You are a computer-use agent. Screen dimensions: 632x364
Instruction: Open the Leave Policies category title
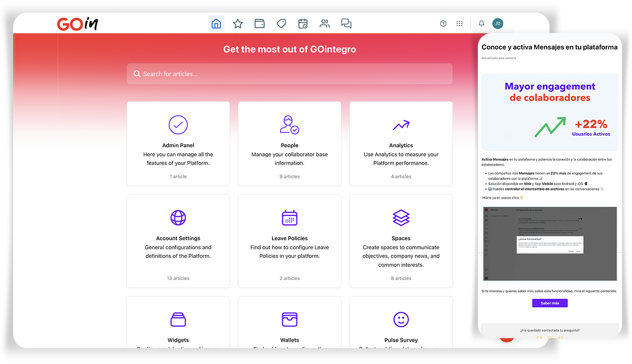point(290,238)
